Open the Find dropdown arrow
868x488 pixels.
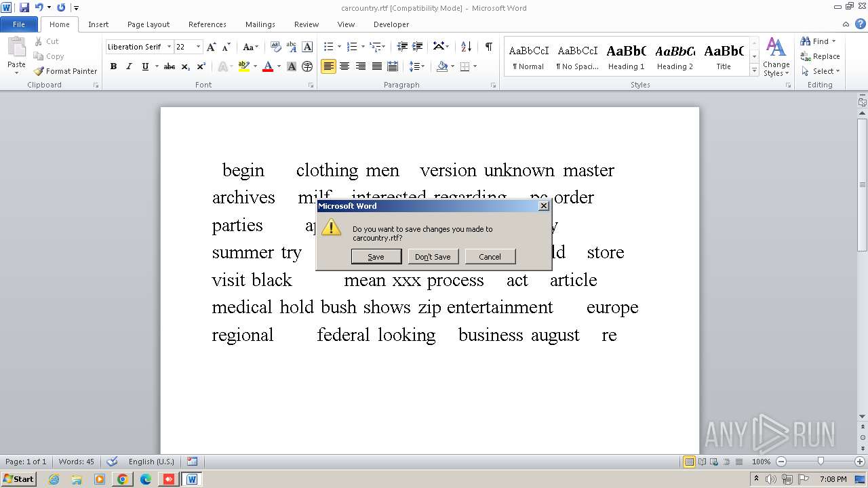coord(833,41)
